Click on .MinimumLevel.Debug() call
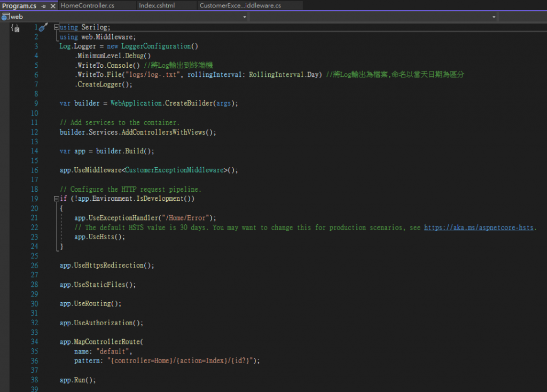Viewport: 547px width, 392px height. [112, 56]
